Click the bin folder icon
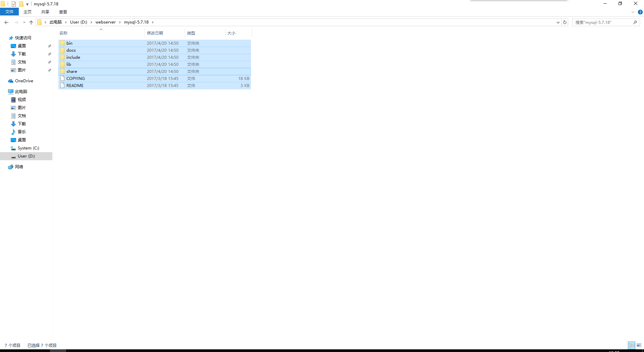Image resolution: width=644 pixels, height=352 pixels. 62,43
